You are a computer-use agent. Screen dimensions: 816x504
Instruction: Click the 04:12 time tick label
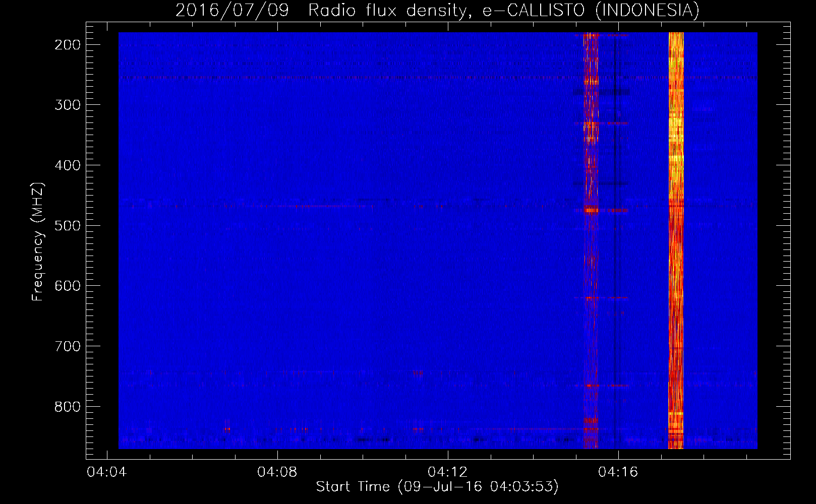[x=447, y=472]
